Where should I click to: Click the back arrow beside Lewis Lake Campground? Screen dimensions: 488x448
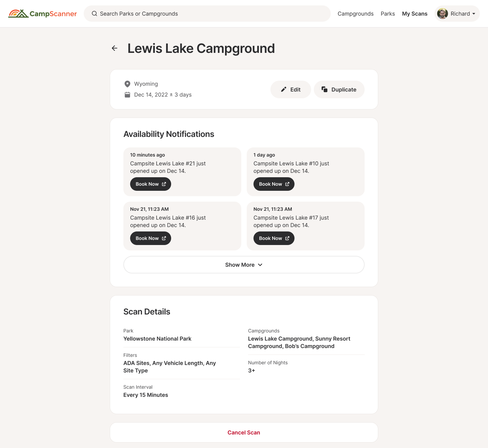click(115, 48)
